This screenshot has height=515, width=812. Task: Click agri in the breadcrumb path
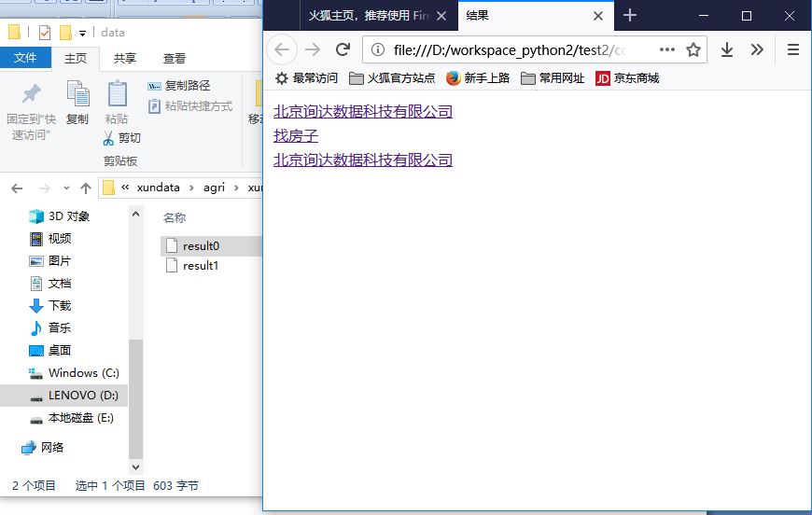(x=215, y=188)
